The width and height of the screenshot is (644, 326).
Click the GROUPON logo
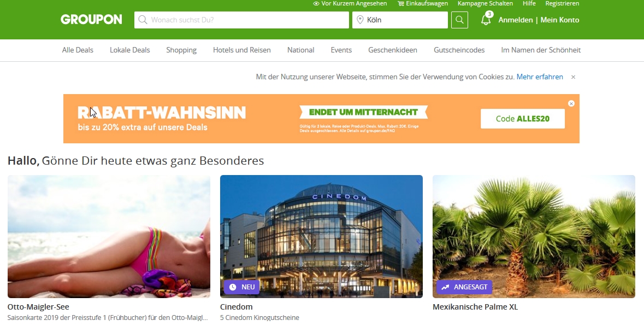pyautogui.click(x=91, y=19)
